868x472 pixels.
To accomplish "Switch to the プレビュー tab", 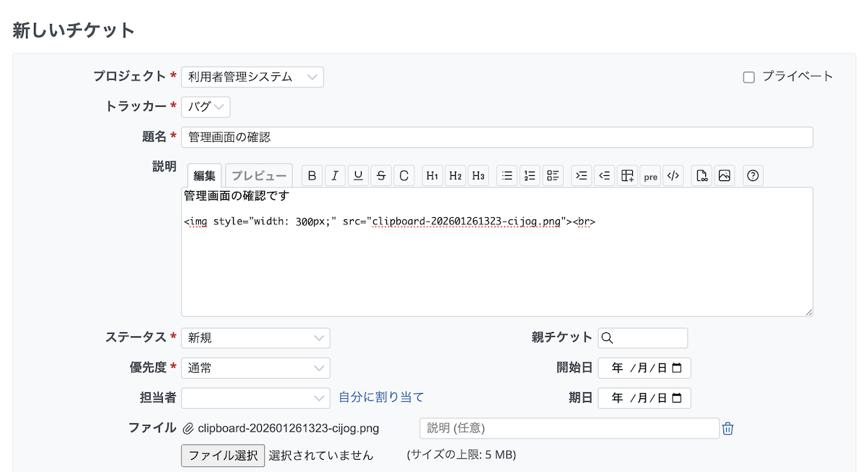I will [x=259, y=176].
